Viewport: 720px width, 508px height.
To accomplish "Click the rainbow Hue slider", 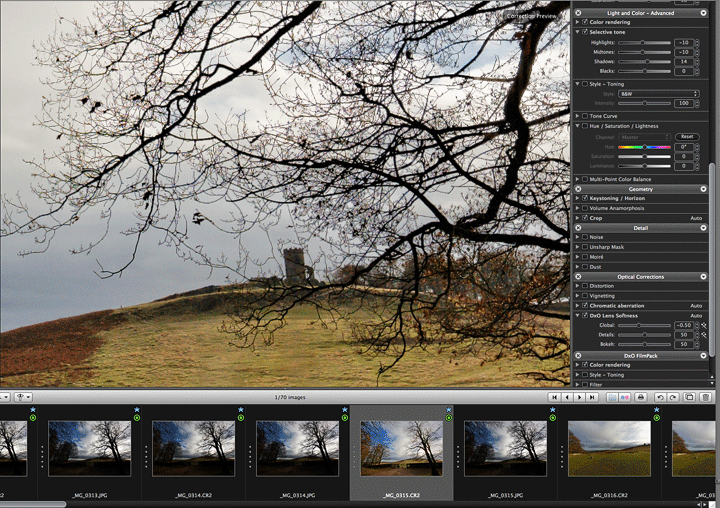I will tap(644, 147).
